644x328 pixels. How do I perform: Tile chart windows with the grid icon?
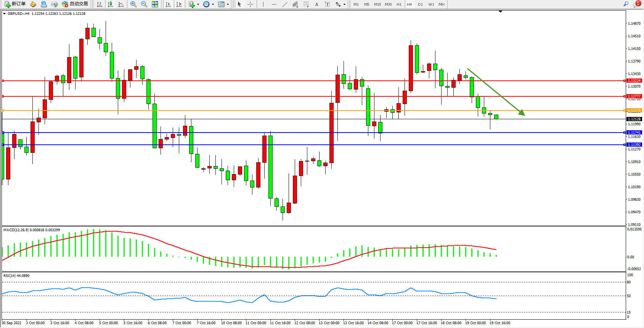(155, 4)
